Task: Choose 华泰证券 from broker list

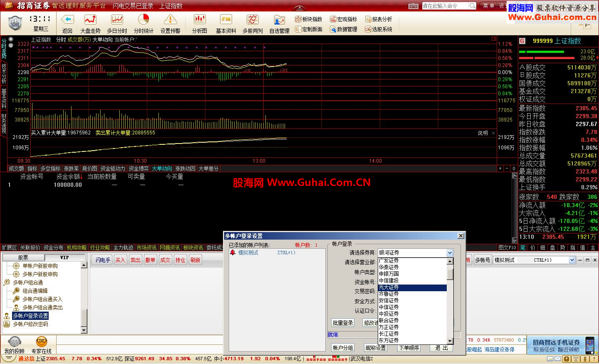Action: pos(412,267)
